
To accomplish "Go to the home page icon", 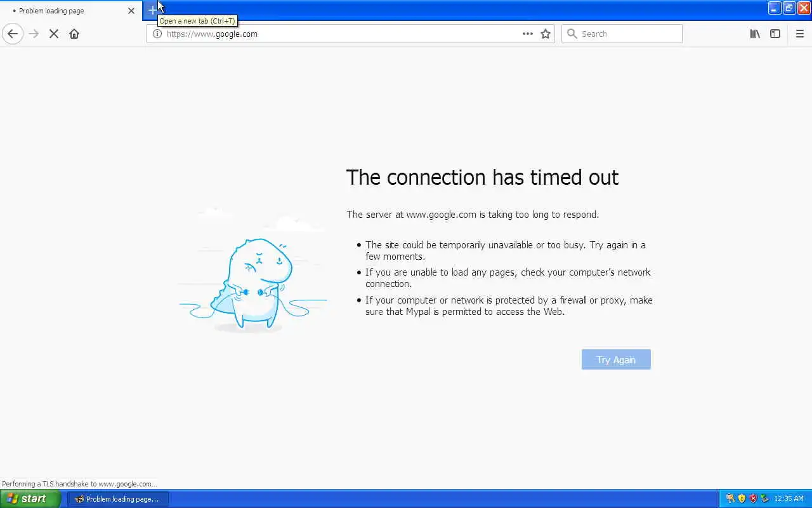I will [x=74, y=34].
